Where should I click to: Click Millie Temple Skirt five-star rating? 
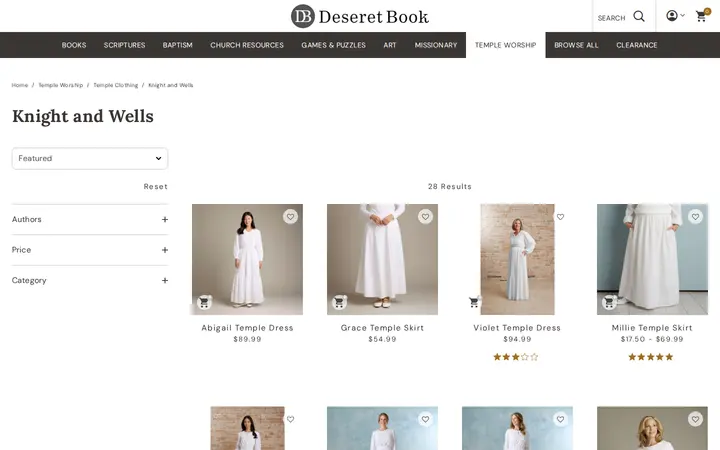click(x=651, y=357)
